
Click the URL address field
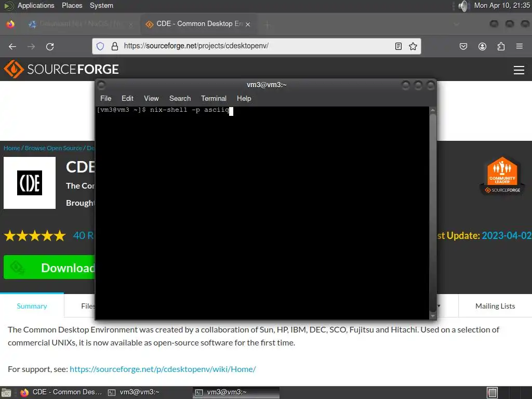257,46
